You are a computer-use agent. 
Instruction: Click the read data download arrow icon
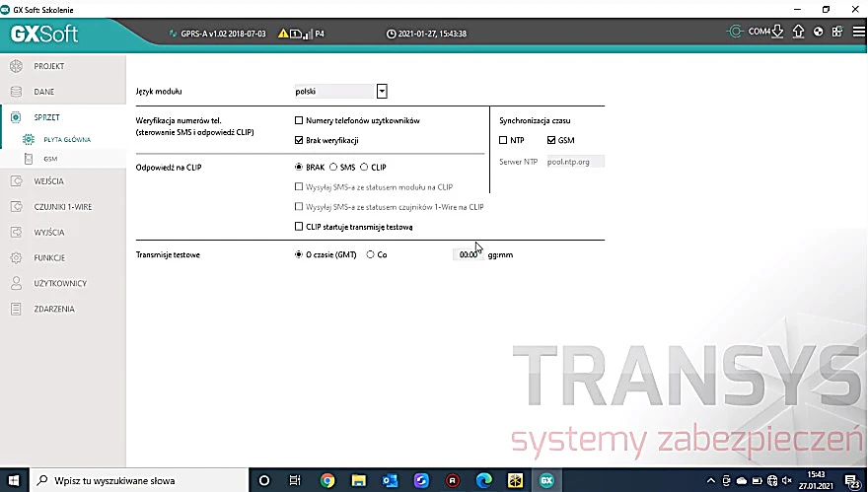click(x=777, y=32)
